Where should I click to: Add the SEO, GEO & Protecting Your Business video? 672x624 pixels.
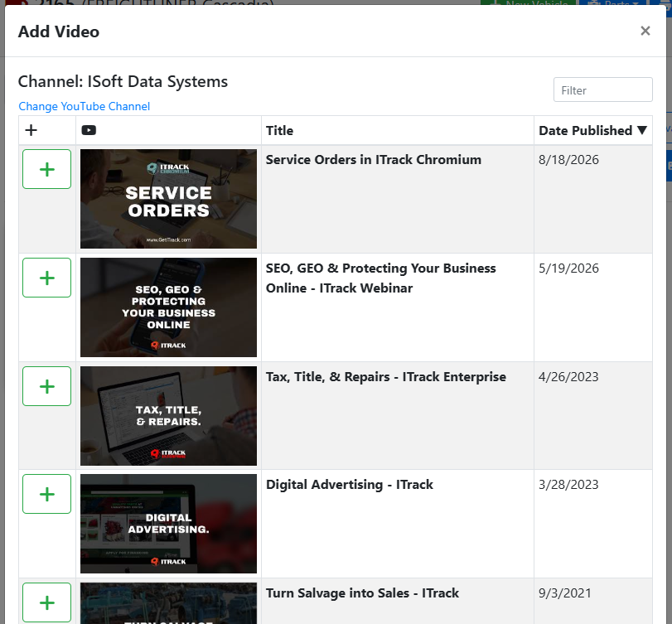46,278
